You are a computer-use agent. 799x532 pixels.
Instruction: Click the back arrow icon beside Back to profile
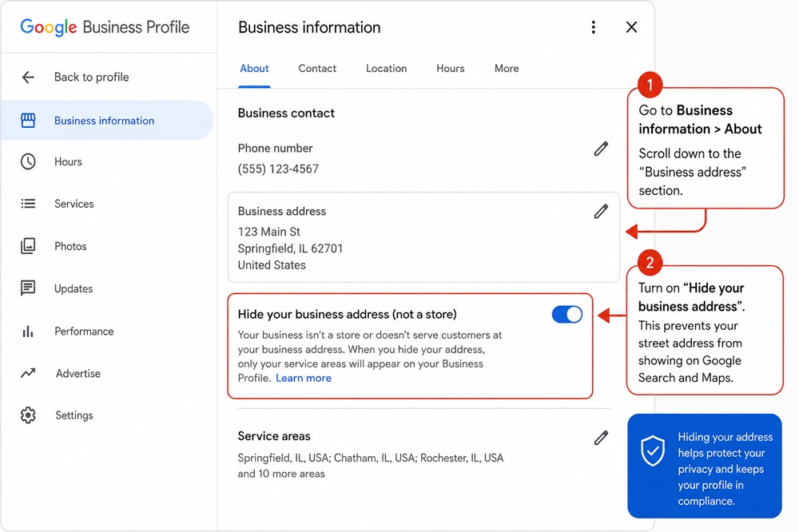[x=28, y=77]
